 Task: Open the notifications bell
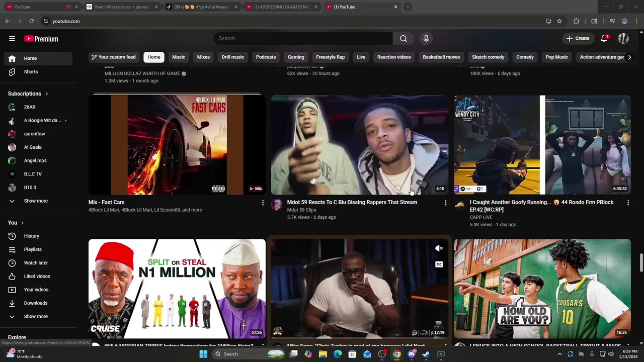tap(605, 39)
